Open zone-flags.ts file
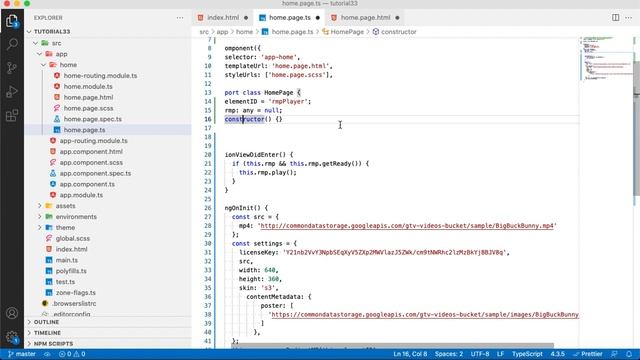This screenshot has width=640, height=360. [x=76, y=293]
